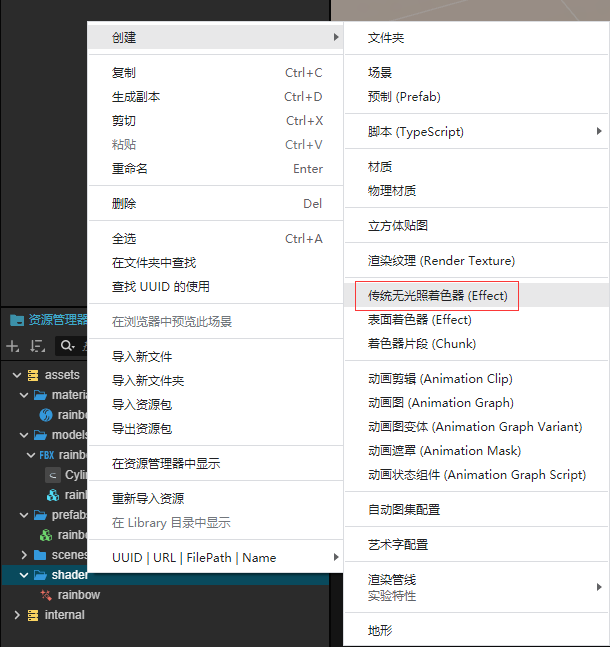Create a new 材质
The image size is (610, 647).
point(477,167)
